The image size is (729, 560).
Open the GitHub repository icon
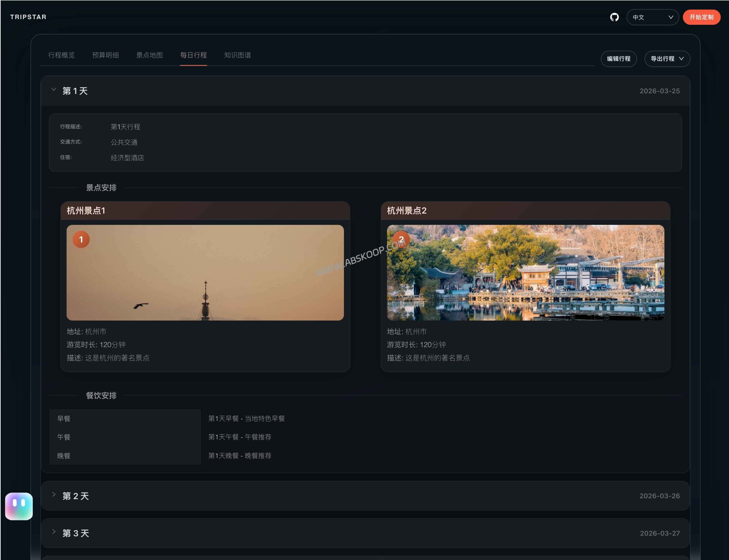click(x=614, y=17)
